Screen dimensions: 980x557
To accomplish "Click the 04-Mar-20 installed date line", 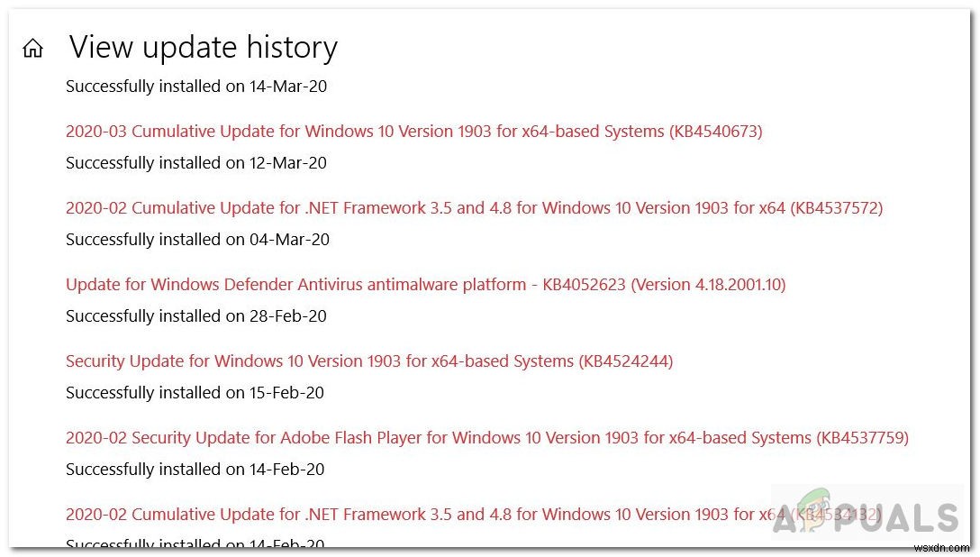I will click(x=197, y=239).
